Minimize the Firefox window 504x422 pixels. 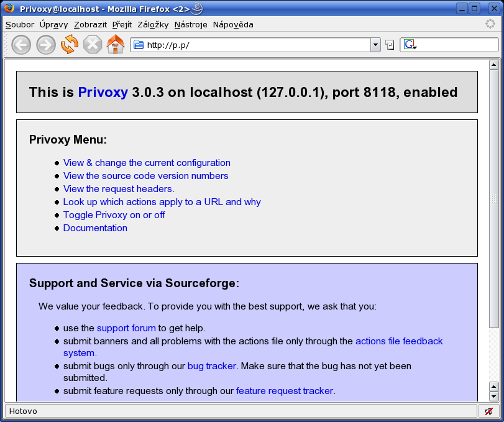pyautogui.click(x=462, y=8)
